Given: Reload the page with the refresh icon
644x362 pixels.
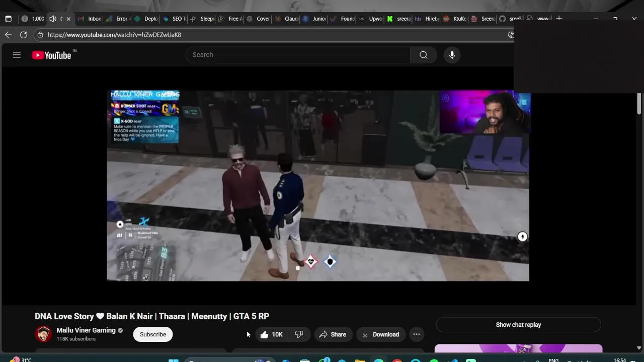Looking at the screenshot, I should point(23,35).
